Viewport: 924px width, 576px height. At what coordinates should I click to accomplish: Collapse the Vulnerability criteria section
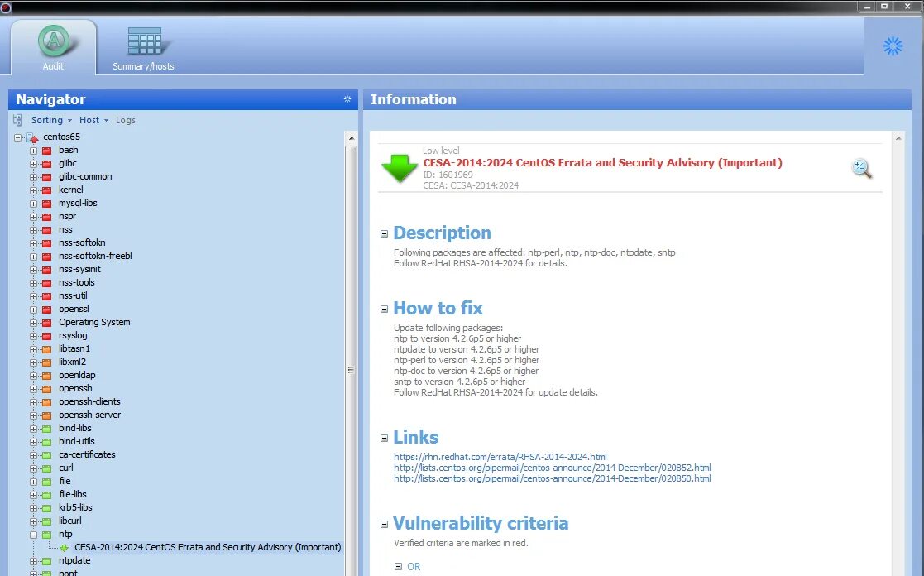384,524
